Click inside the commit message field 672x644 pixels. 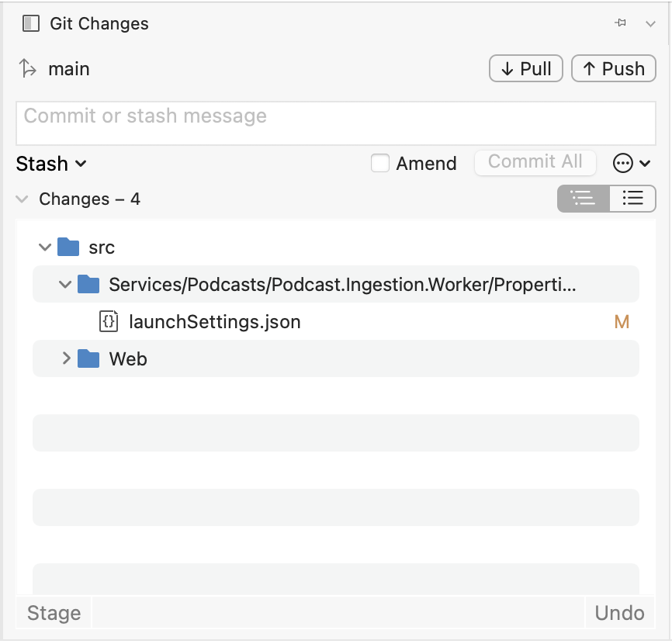pos(335,123)
